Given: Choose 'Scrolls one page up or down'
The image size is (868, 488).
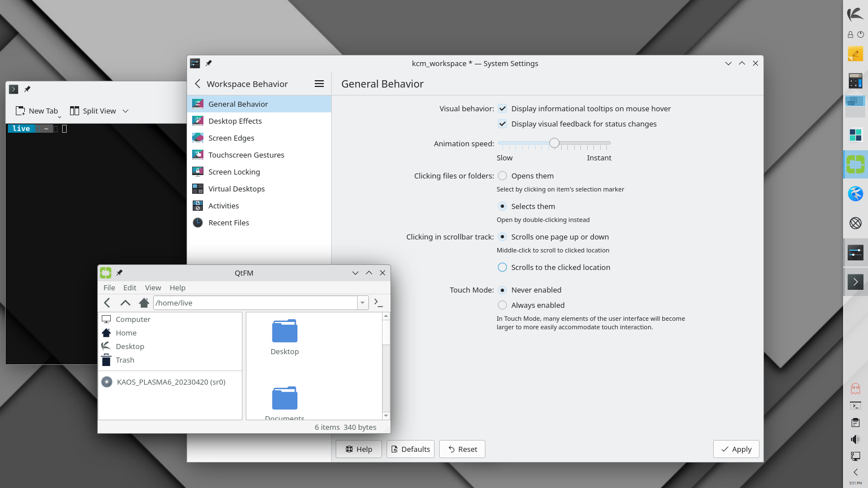Looking at the screenshot, I should 502,237.
